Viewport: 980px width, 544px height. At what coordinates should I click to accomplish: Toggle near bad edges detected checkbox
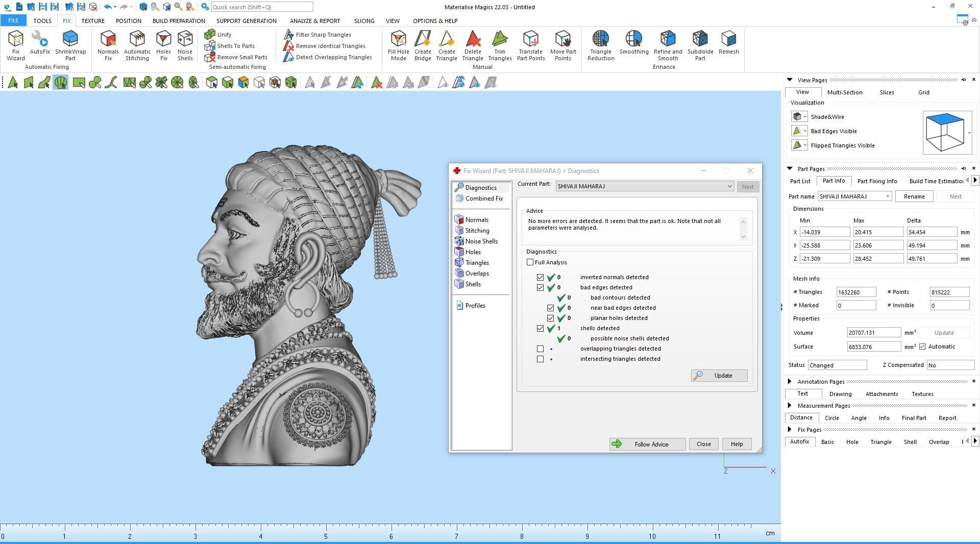[550, 308]
